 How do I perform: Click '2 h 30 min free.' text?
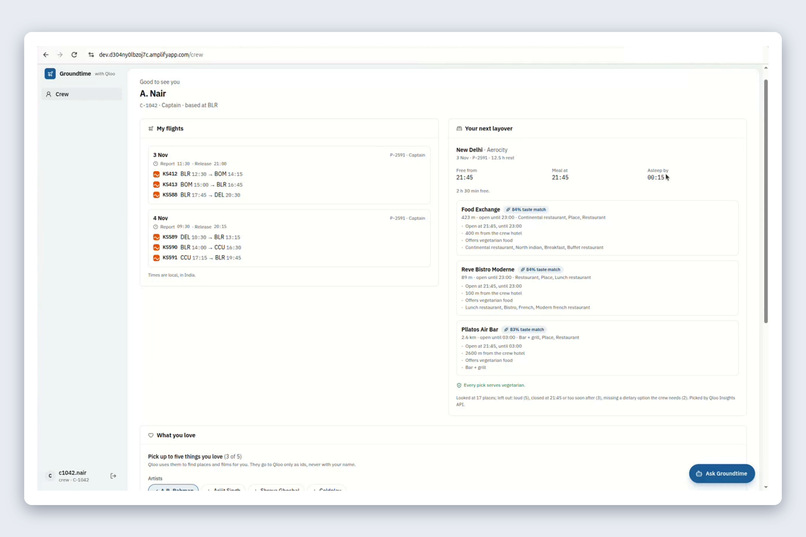(x=473, y=191)
